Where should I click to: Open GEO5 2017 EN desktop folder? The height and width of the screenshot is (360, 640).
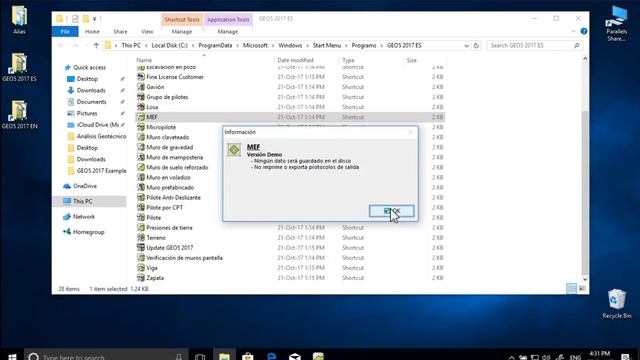(19, 115)
